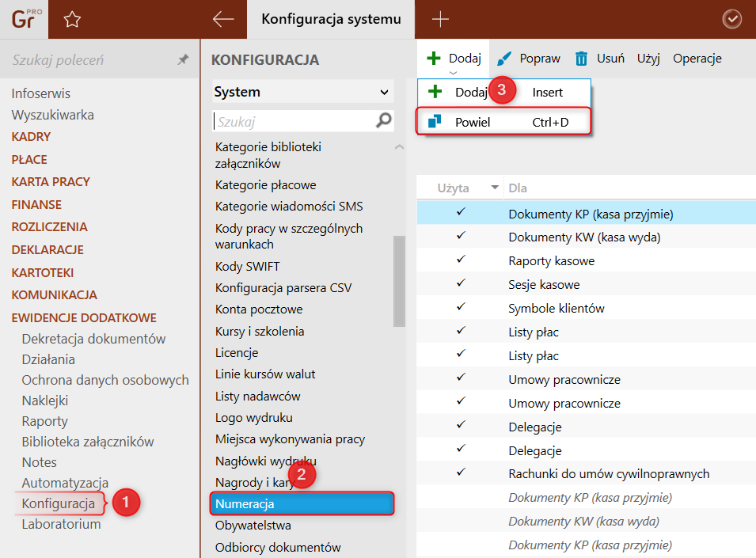Click the back arrow icon
This screenshot has width=756, height=558.
223,20
